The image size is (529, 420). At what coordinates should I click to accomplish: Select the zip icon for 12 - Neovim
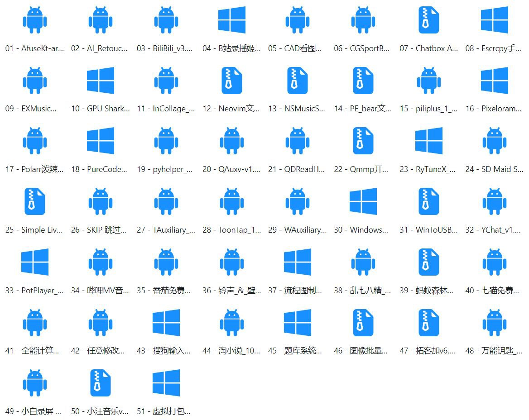[232, 81]
